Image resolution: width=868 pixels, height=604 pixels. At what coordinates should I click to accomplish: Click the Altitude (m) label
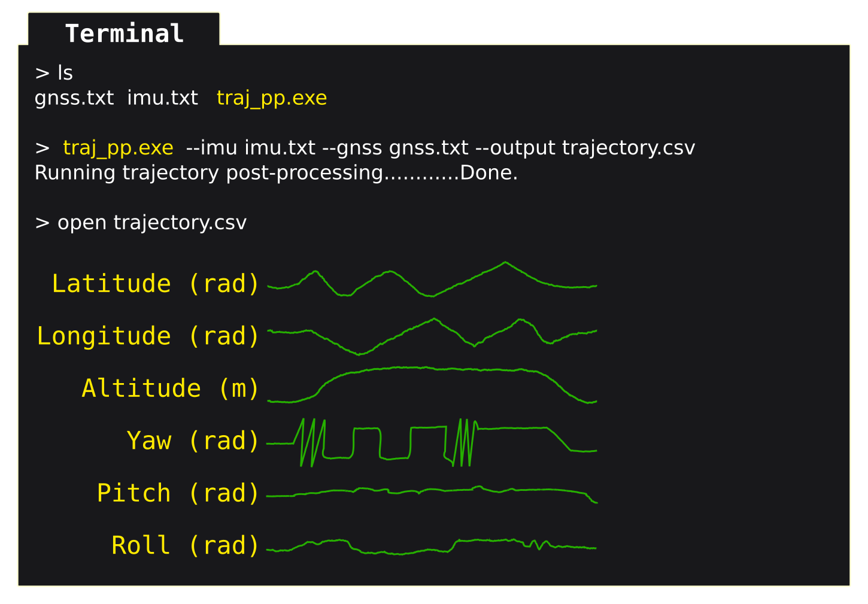pyautogui.click(x=171, y=388)
